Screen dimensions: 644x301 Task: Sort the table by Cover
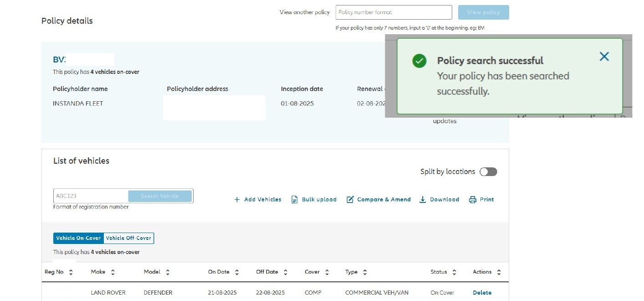(x=327, y=272)
